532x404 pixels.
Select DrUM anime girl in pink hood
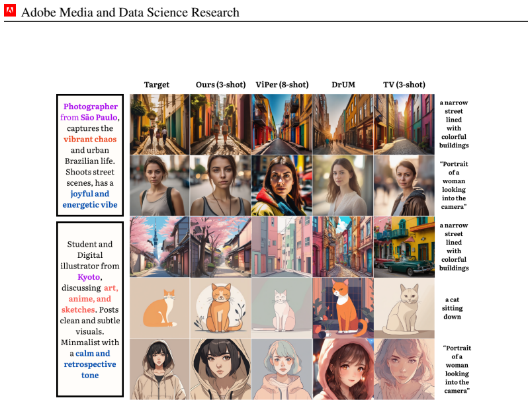[343, 370]
